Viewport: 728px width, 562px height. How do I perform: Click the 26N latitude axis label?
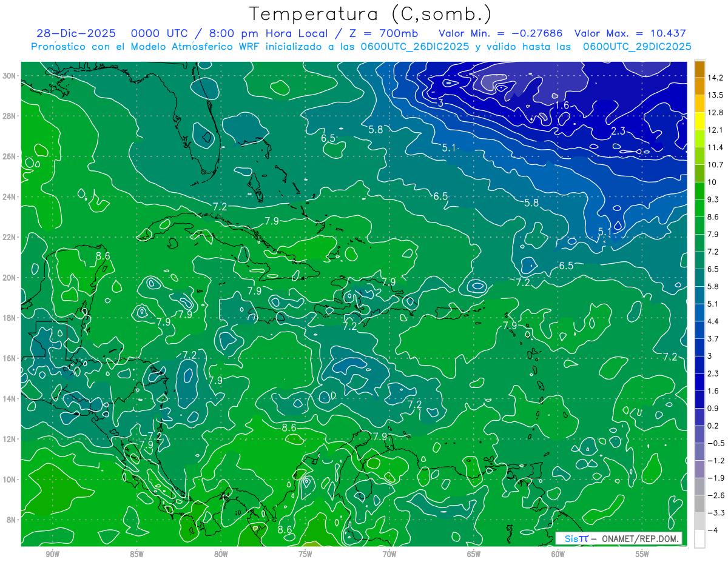coord(8,156)
